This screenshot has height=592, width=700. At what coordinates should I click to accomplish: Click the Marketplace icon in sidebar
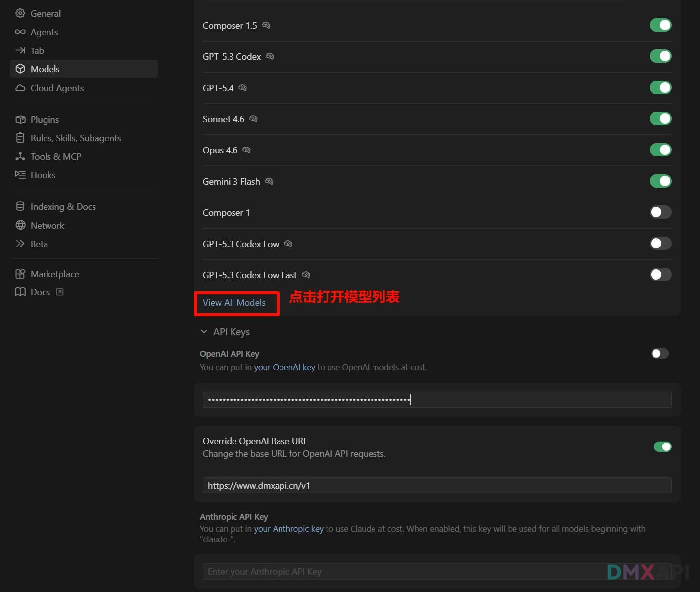pyautogui.click(x=20, y=274)
